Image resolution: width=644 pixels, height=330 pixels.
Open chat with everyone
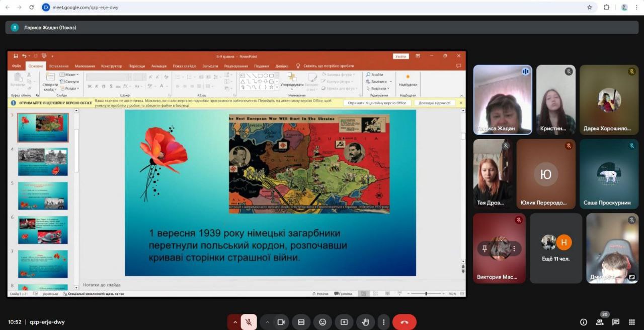616,322
